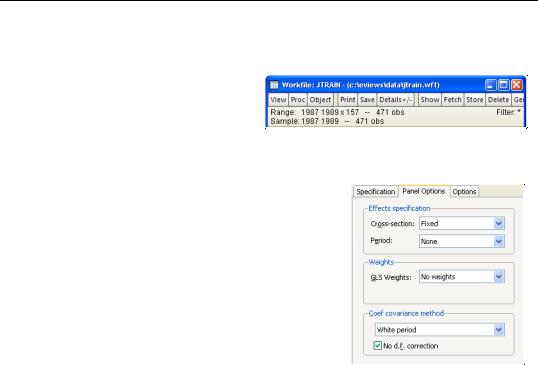Viewport: 538px width, 365px height.
Task: Open the GLS Weights dropdown
Action: point(461,277)
